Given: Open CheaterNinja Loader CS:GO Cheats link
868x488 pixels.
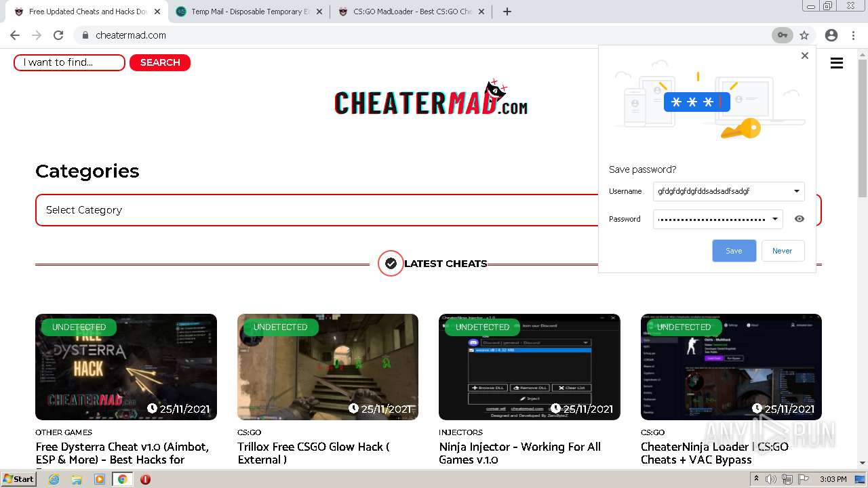Looking at the screenshot, I should coord(715,453).
